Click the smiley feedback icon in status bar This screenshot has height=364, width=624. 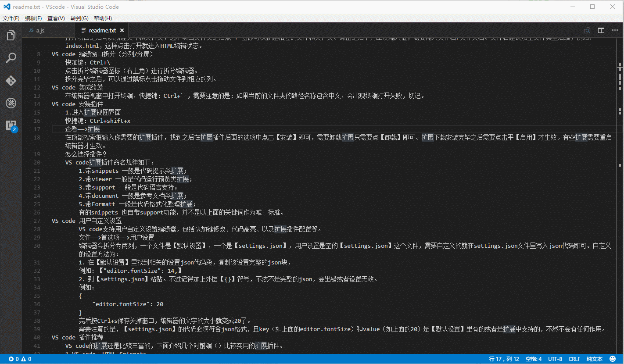pyautogui.click(x=613, y=359)
